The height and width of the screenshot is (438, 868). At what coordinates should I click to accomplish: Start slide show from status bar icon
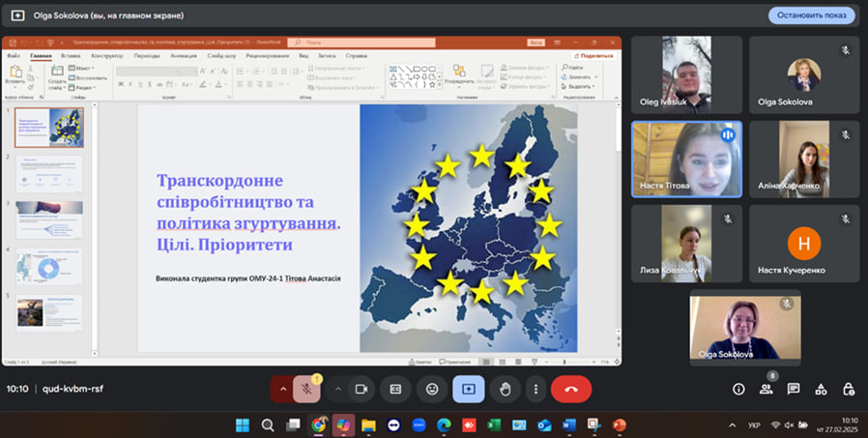coord(535,363)
